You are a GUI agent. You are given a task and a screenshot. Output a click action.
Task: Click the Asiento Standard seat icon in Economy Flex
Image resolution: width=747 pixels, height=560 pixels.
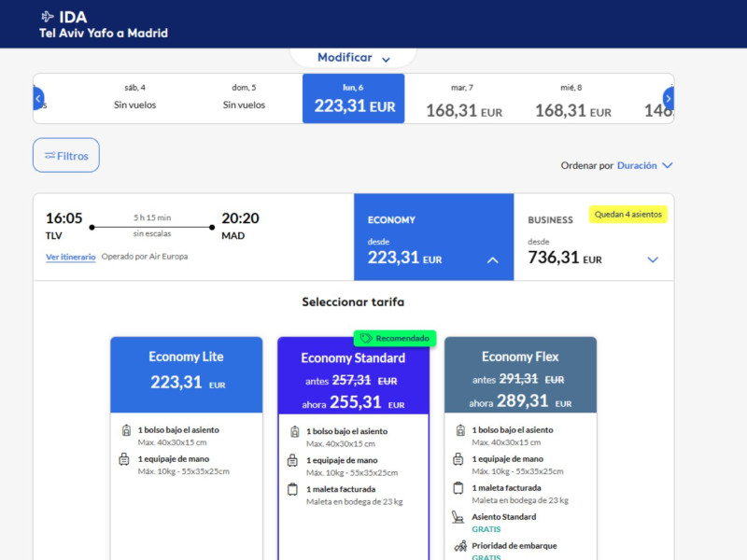458,517
